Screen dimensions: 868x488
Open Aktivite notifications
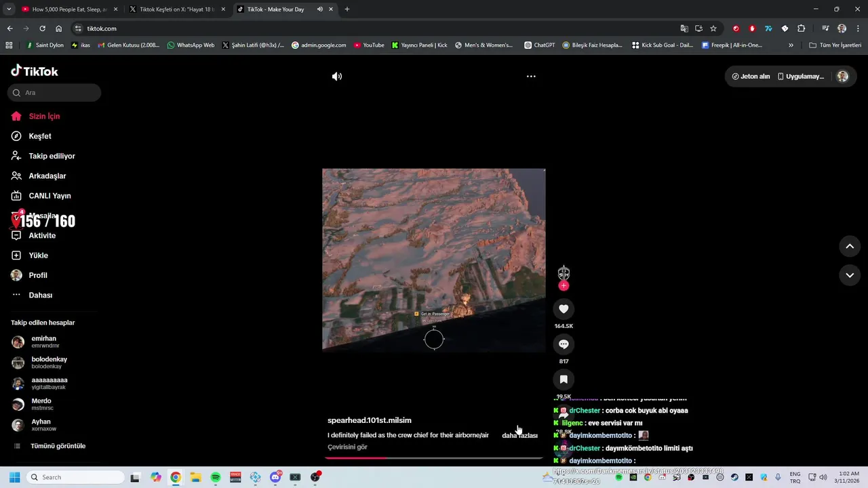(33, 235)
